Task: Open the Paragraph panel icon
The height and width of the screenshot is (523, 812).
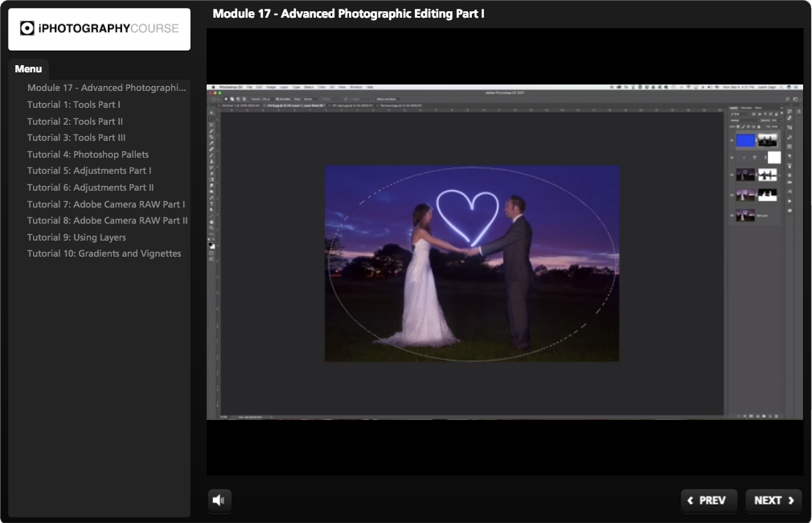Action: coord(789,156)
